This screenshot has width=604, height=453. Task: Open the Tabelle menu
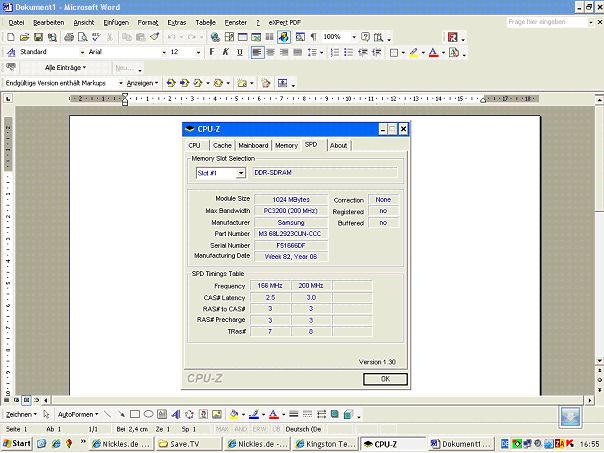(x=205, y=23)
